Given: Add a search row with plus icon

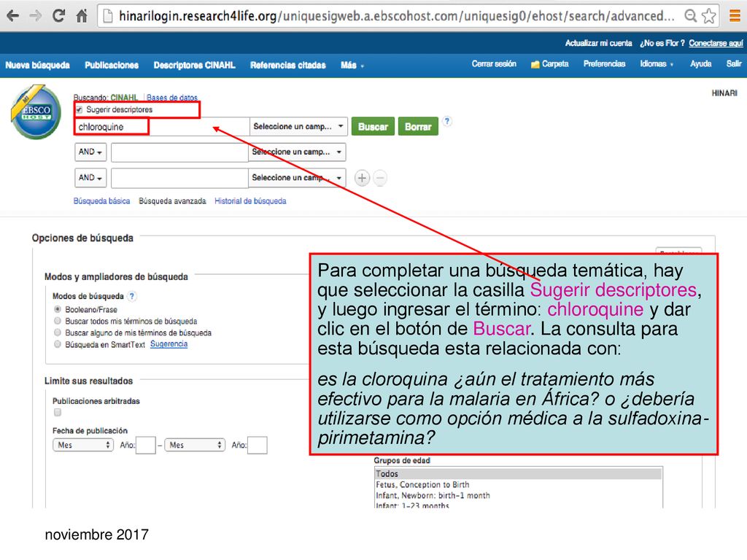Looking at the screenshot, I should point(362,178).
